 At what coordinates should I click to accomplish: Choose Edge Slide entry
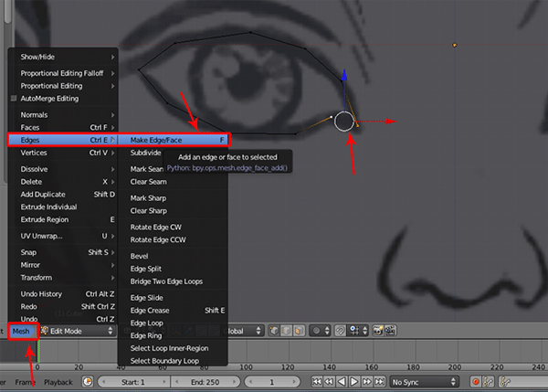click(174, 298)
